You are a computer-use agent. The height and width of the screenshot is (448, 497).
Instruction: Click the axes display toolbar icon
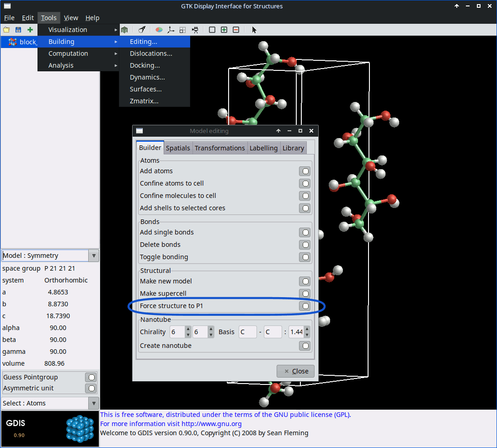(171, 30)
